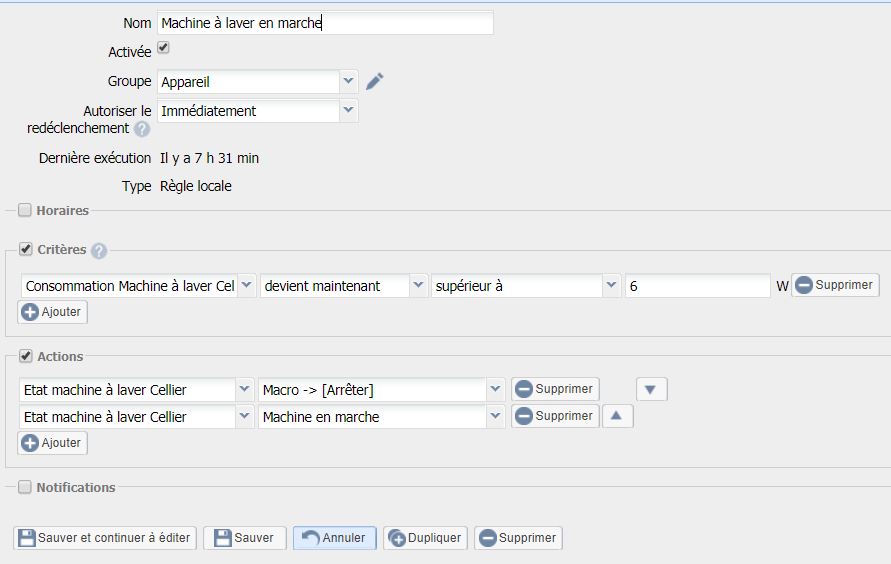Toggle the Critères section checkbox

(26, 249)
